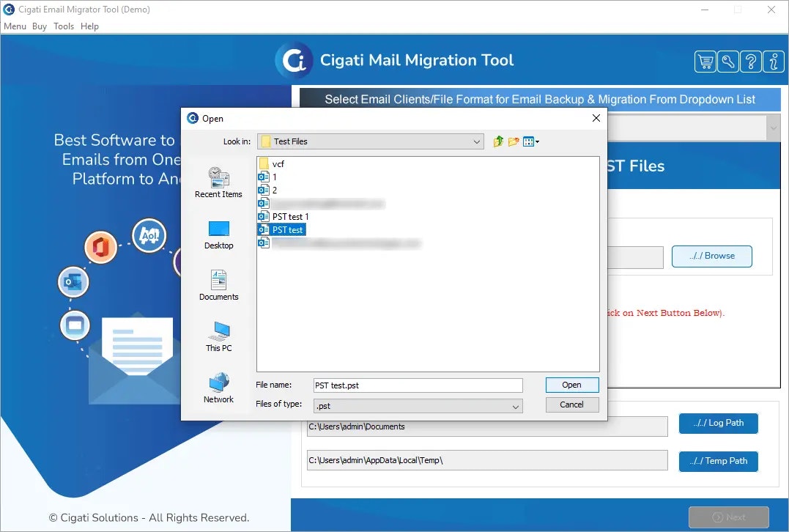Go to Desktop location
Viewport: 789px width, 532px height.
218,235
